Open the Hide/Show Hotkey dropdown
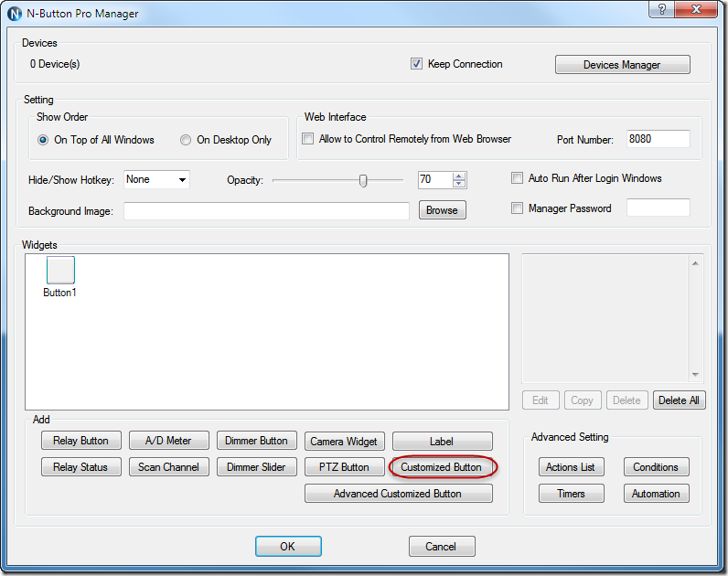This screenshot has height=576, width=728. [x=157, y=179]
